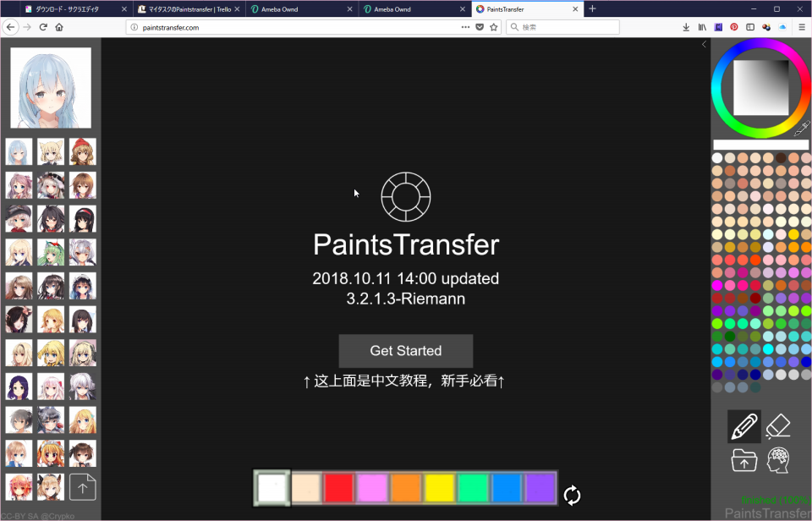Select the yellow swatch in the bottom palette
This screenshot has width=812, height=521.
point(440,487)
